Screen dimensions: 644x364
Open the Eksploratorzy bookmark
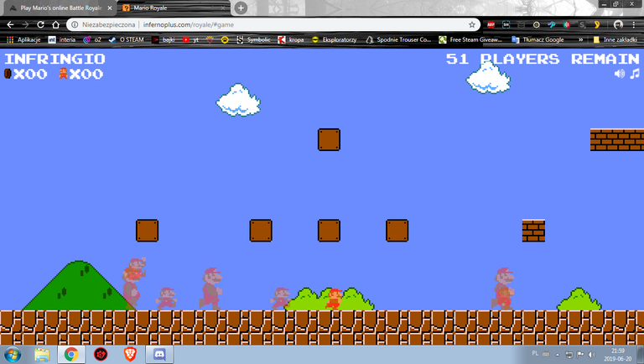334,39
